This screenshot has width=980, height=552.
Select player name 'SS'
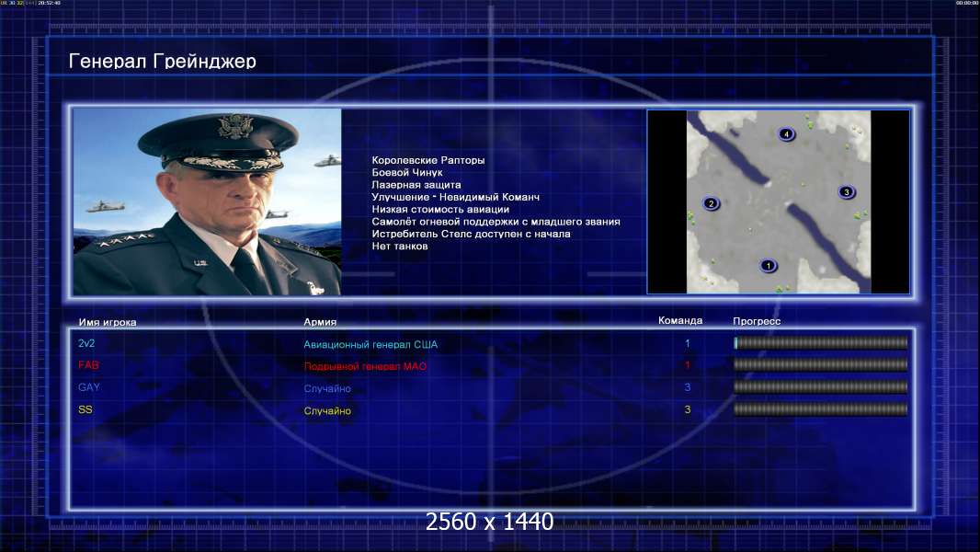pyautogui.click(x=85, y=409)
